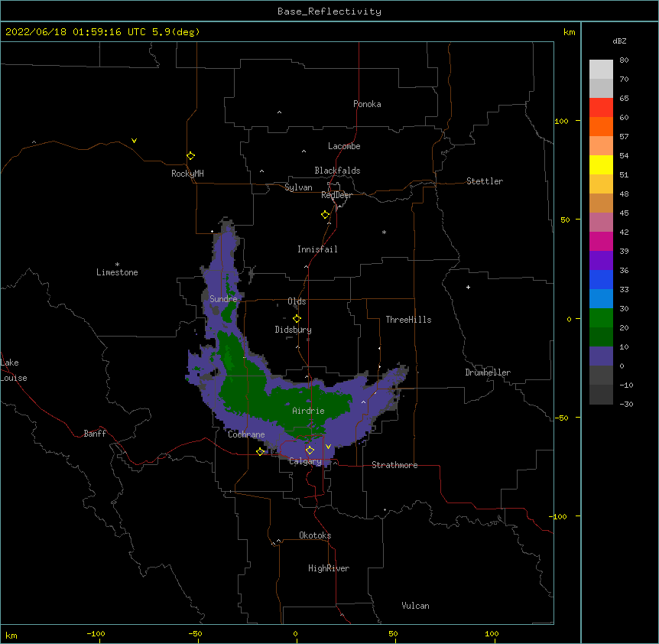Viewport: 659px width, 644px height.
Task: Click the -100 tick on right axis
Action: click(x=560, y=516)
